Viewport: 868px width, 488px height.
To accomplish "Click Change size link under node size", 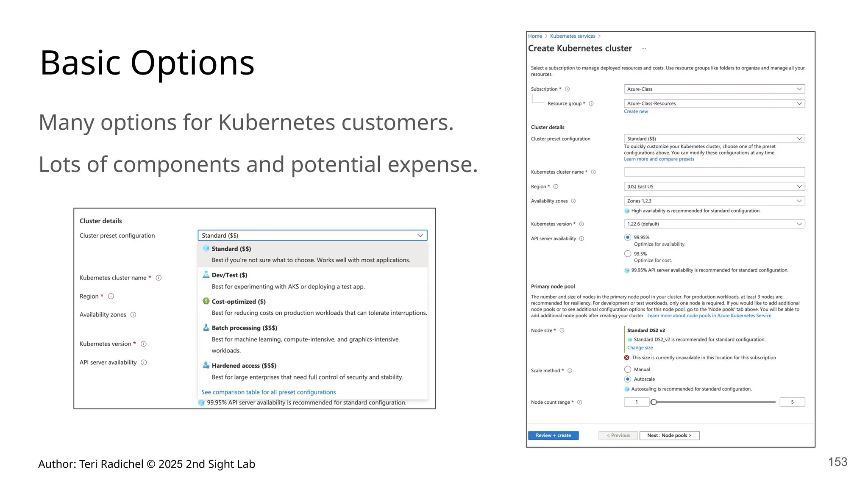I will (x=640, y=348).
